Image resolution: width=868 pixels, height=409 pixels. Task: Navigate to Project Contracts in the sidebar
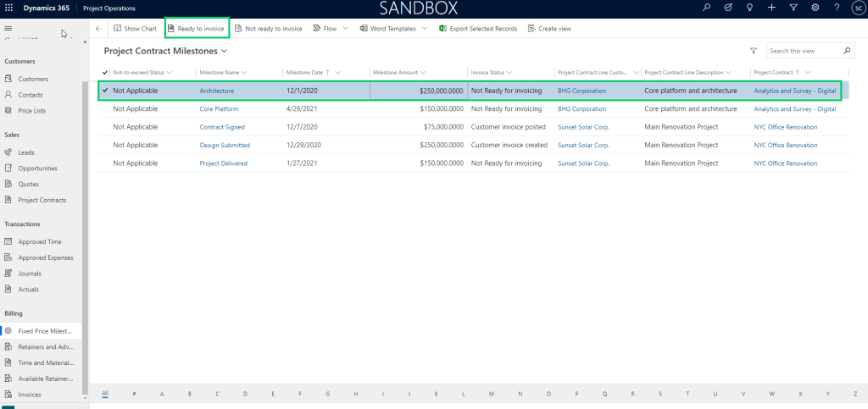tap(42, 200)
